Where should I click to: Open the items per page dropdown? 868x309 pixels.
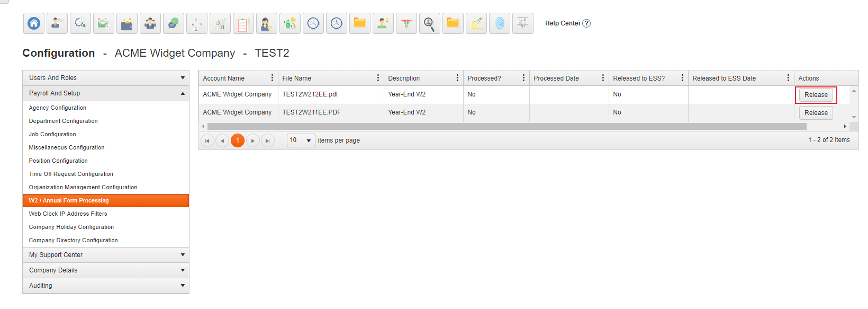pyautogui.click(x=301, y=140)
